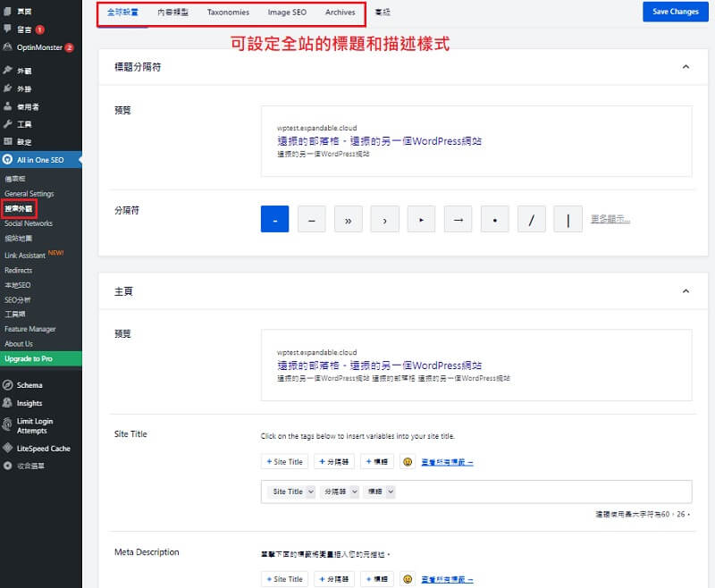The height and width of the screenshot is (588, 715).
Task: Open the LiteSpeed Cache diamond icon
Action: 7,448
